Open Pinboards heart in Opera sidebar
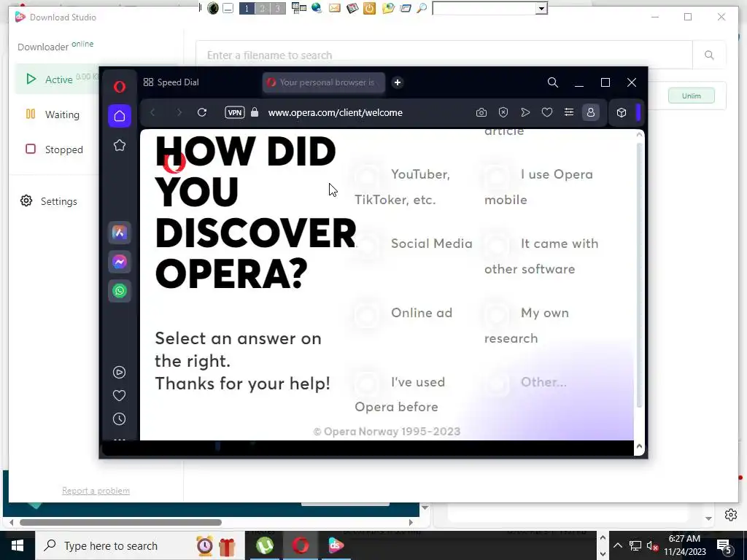Image resolution: width=747 pixels, height=560 pixels. pyautogui.click(x=119, y=396)
